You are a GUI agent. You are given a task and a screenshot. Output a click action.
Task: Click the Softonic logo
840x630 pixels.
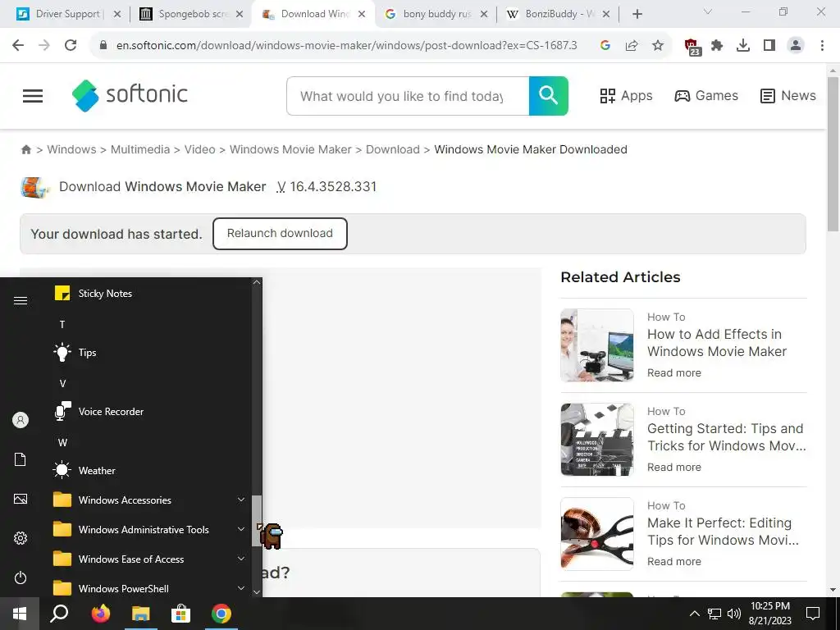point(130,95)
